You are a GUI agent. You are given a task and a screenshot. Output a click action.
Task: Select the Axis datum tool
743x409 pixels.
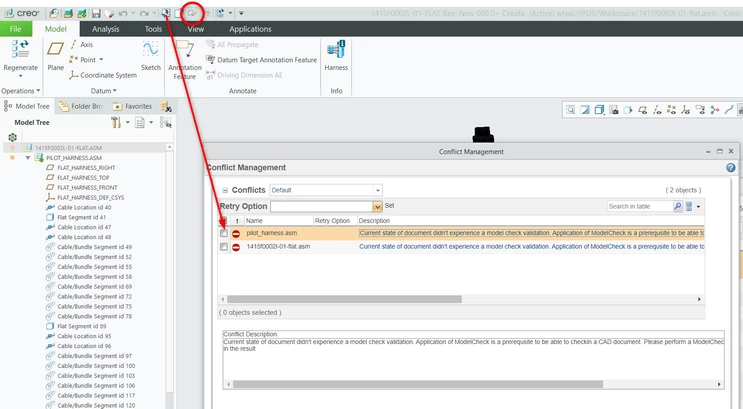click(x=82, y=45)
